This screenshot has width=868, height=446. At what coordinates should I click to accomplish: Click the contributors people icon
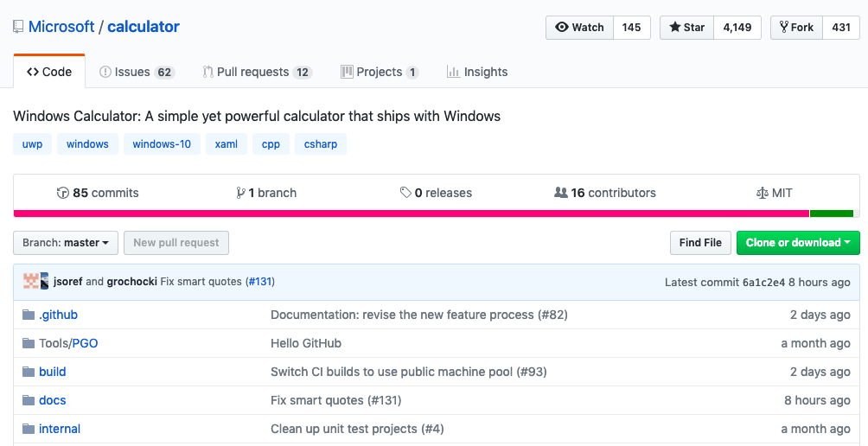pyautogui.click(x=560, y=193)
